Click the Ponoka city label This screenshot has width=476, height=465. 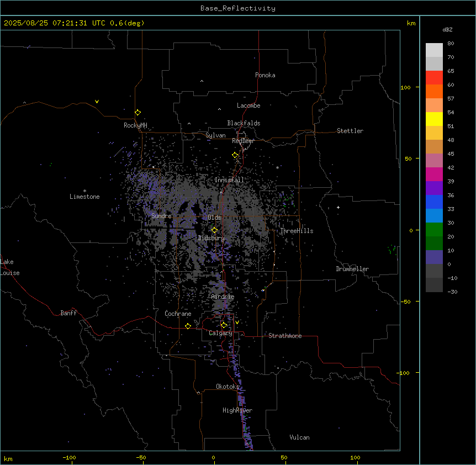pos(265,75)
